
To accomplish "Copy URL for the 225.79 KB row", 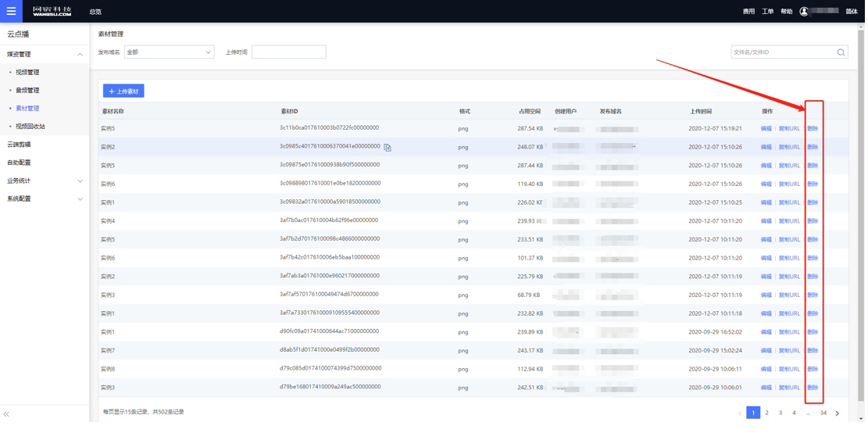I will tap(789, 277).
